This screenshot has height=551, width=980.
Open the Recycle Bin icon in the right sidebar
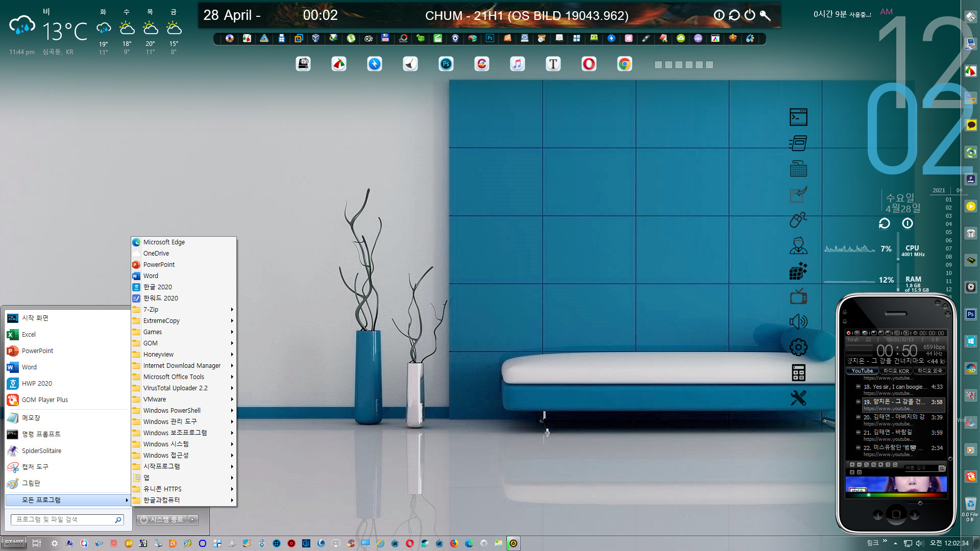coord(971,504)
